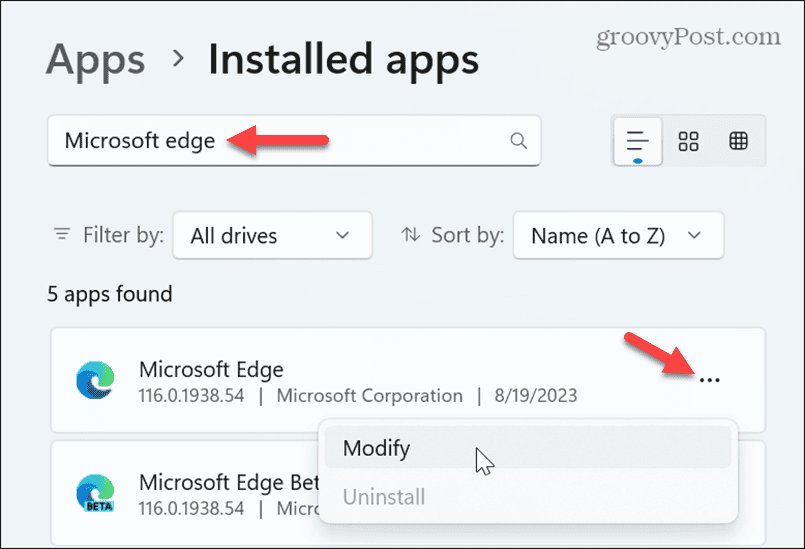Open three-dot menu for Microsoft Edge
Viewport: 805px width, 549px height.
point(710,380)
